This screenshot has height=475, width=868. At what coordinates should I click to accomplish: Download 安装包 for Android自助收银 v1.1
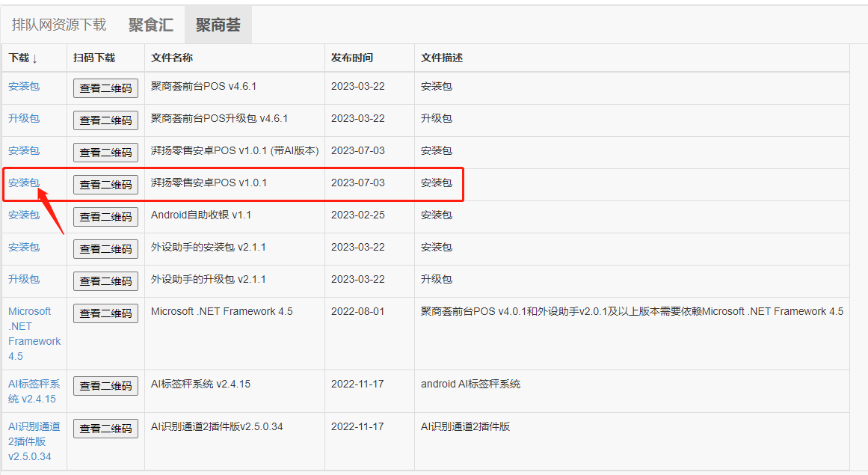coord(24,215)
